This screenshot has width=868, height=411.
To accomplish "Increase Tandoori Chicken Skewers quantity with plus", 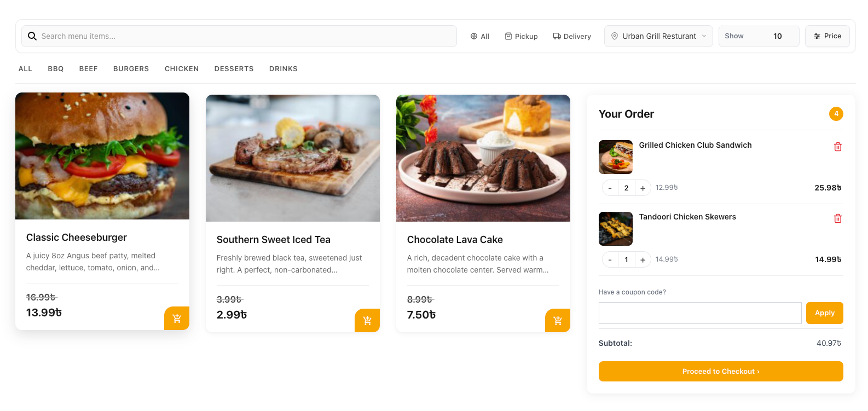I will (x=643, y=259).
